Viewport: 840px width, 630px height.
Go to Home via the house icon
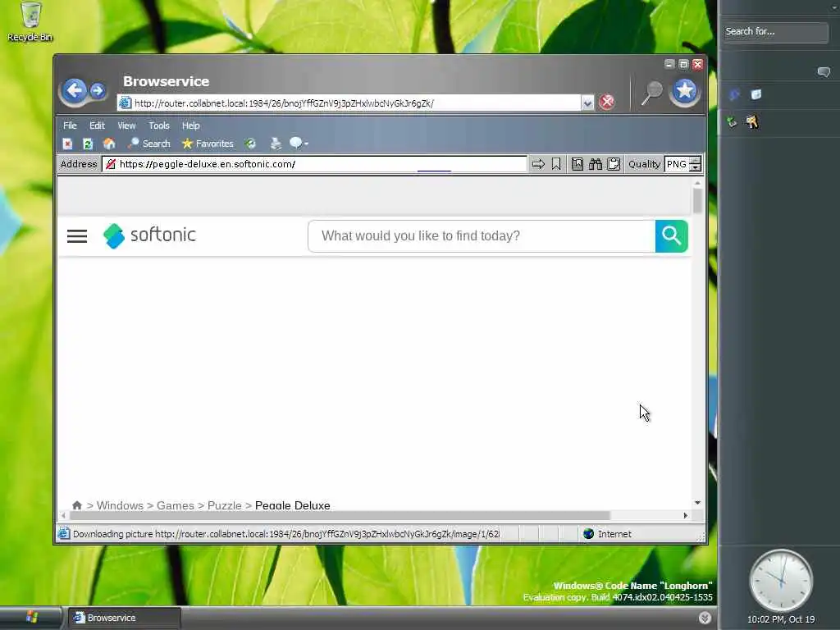click(x=109, y=144)
